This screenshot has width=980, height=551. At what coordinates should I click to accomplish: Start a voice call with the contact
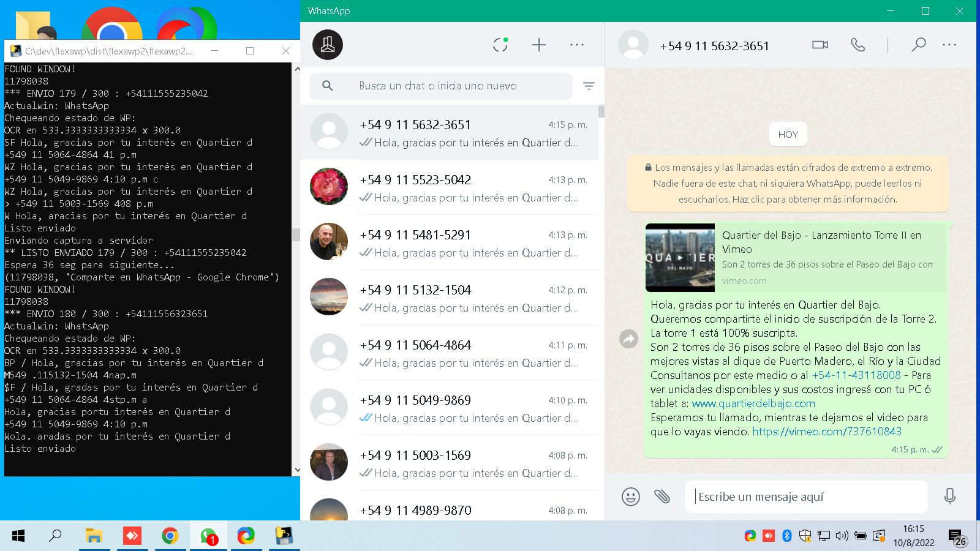pos(858,45)
